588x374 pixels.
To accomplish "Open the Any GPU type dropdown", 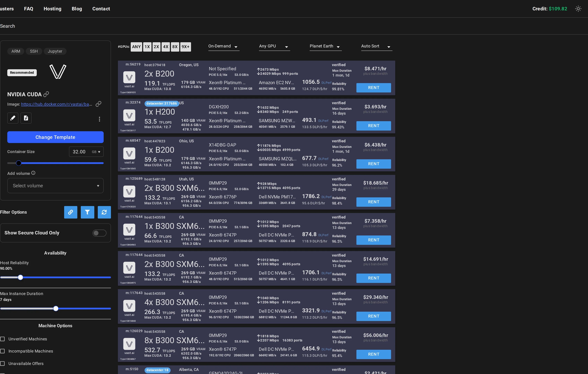I will point(274,46).
